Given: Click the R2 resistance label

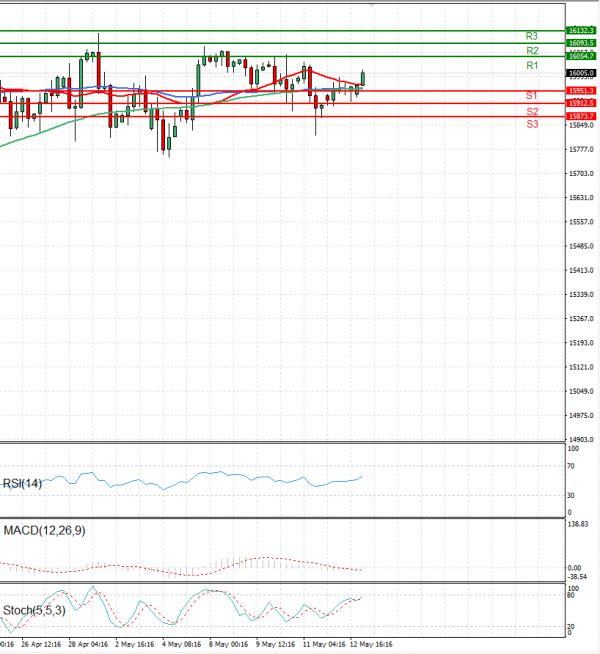Looking at the screenshot, I should click(x=532, y=51).
